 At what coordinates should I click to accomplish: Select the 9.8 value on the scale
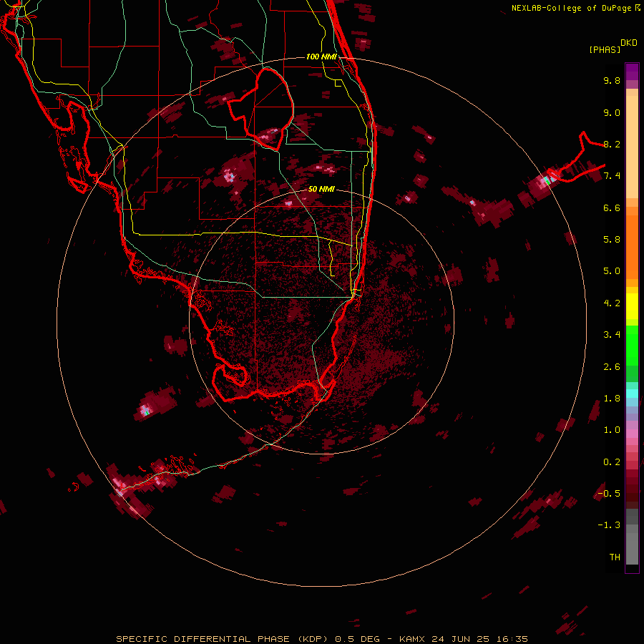click(x=612, y=80)
